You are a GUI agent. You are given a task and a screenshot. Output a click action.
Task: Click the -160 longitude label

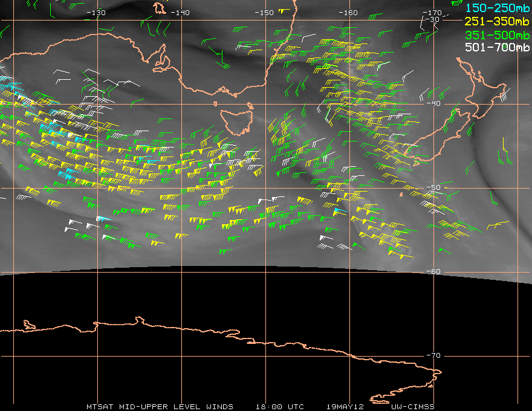click(348, 13)
